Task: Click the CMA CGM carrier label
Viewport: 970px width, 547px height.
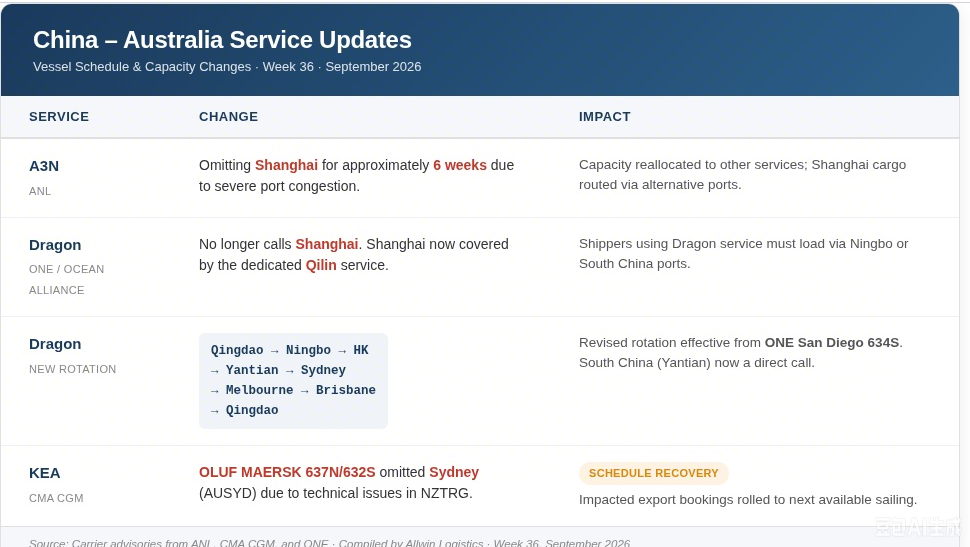Action: (56, 498)
